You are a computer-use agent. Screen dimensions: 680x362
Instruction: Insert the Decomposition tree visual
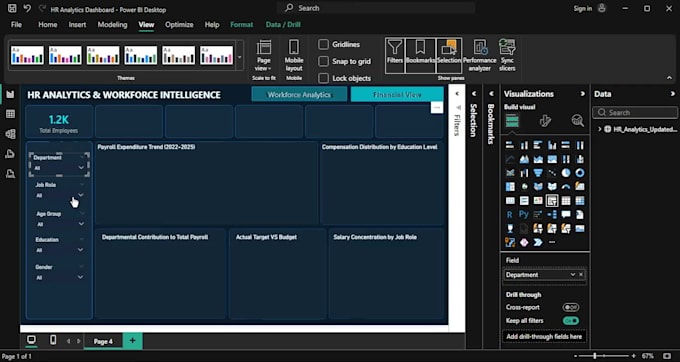pos(552,215)
